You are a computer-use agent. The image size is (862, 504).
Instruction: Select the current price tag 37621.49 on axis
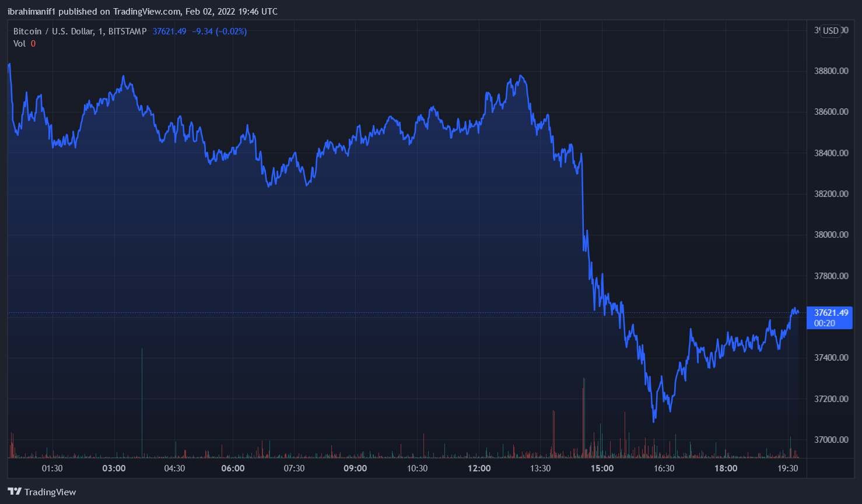point(831,313)
